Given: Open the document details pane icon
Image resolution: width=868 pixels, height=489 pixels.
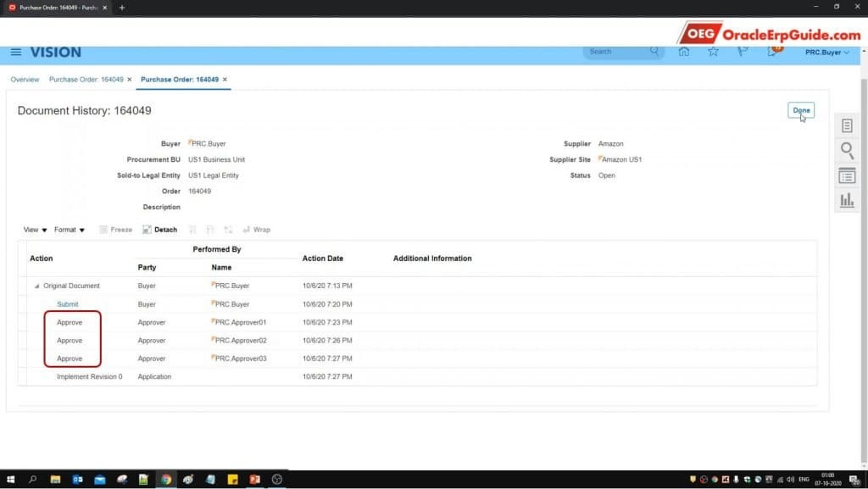Looking at the screenshot, I should [x=847, y=175].
